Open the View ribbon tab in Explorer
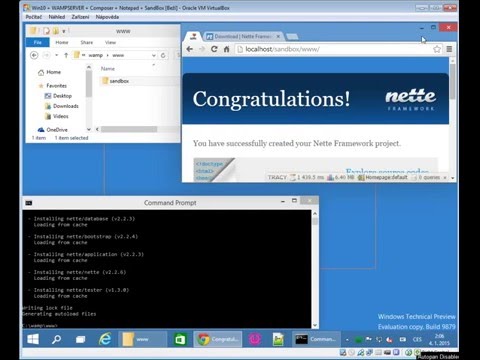This screenshot has width=480, height=360. pos(110,42)
